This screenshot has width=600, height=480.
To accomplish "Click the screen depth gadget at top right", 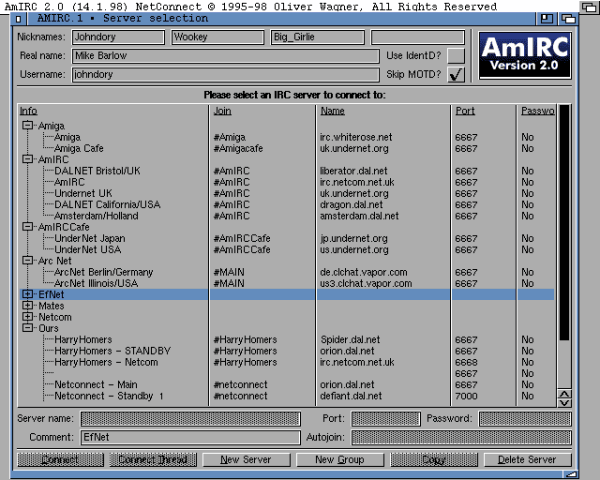I will pos(589,7).
